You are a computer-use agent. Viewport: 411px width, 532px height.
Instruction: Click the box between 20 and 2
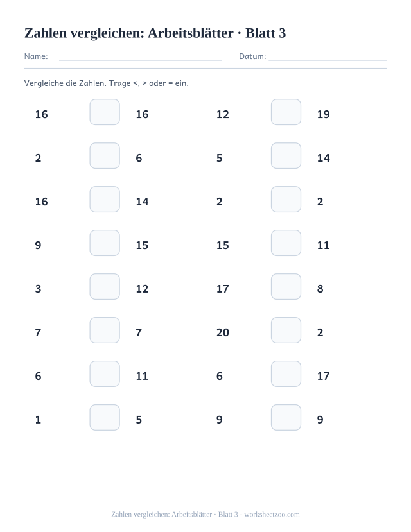click(x=286, y=330)
